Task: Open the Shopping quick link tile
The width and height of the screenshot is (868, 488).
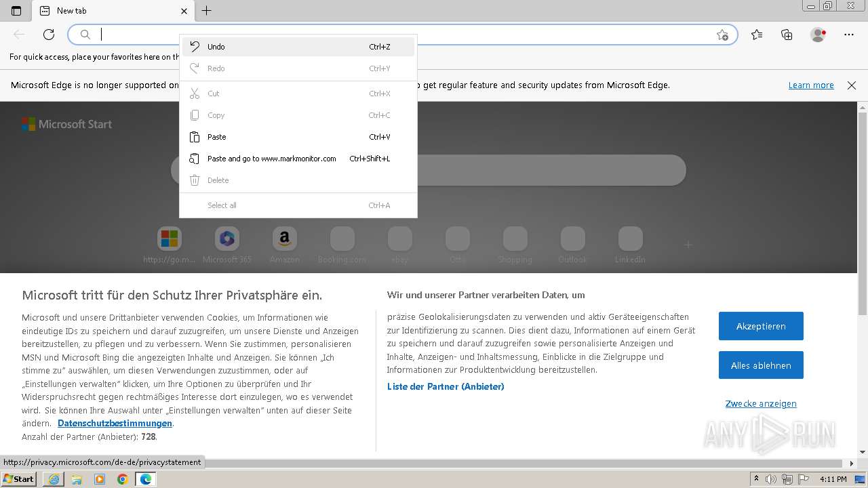Action: tap(515, 245)
